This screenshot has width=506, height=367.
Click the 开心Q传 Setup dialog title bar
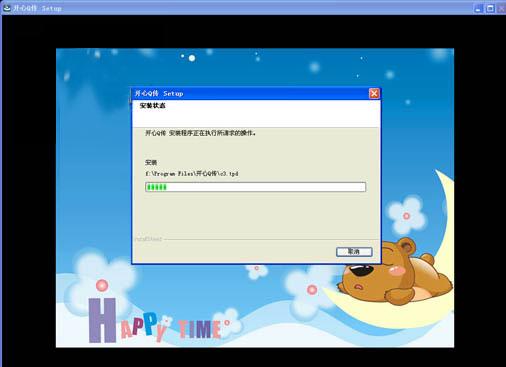pyautogui.click(x=256, y=94)
